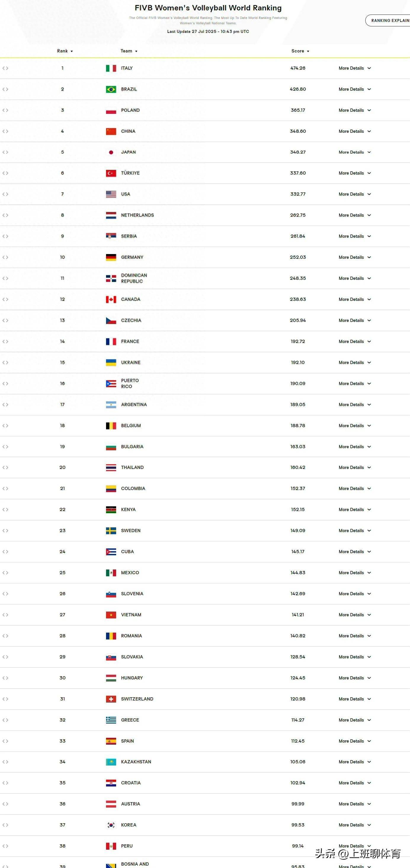The width and height of the screenshot is (410, 868).
Task: Sort table by Score column
Action: pos(300,51)
